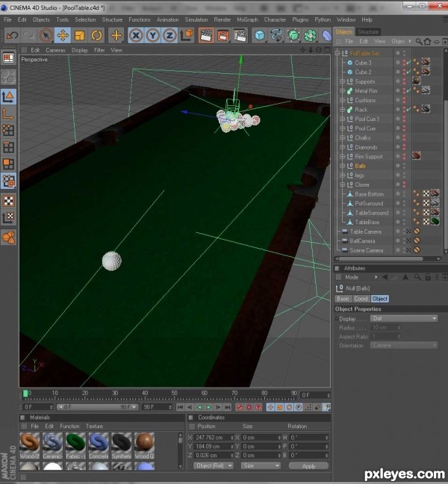The width and height of the screenshot is (448, 484).
Task: Select the Wood-0 material swatch
Action: 30,446
